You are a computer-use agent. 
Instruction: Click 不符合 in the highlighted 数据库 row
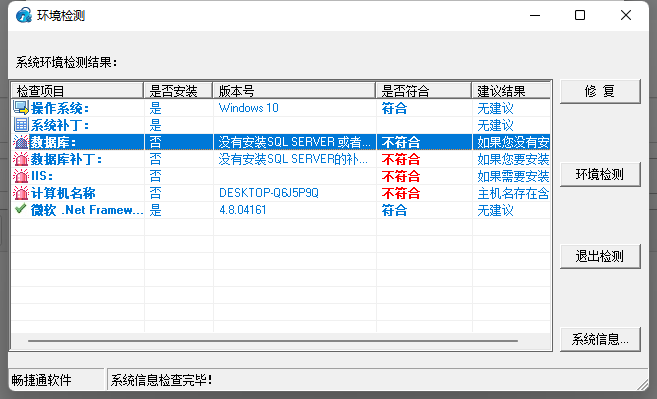click(x=401, y=142)
